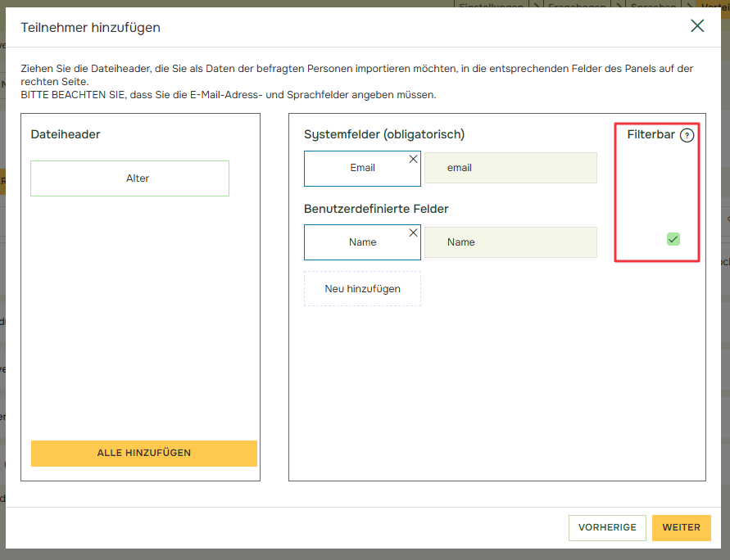Close the Teilnehmer hinzufügen dialog
Image resolution: width=730 pixels, height=560 pixels.
pyautogui.click(x=697, y=25)
